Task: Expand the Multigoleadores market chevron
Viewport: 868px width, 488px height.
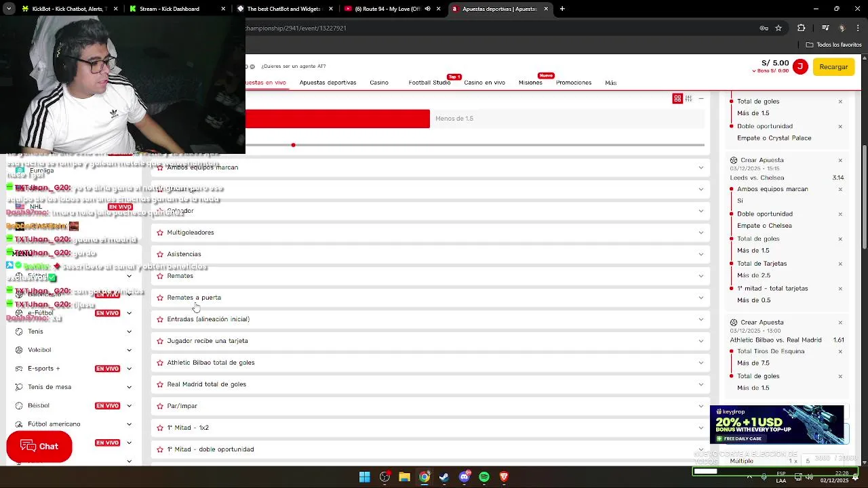Action: (x=701, y=232)
